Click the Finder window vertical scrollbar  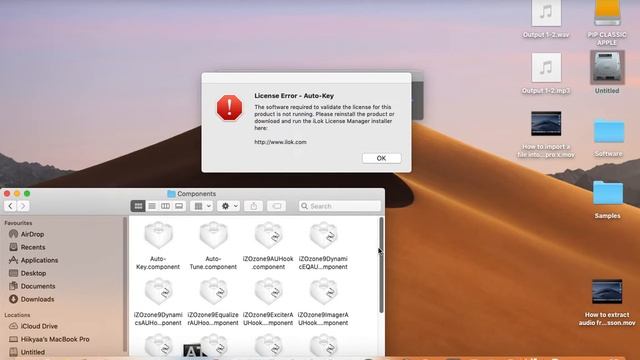tap(381, 265)
